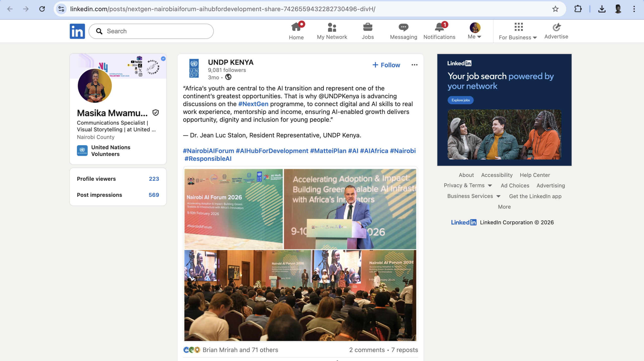Open the Chrome profile avatar

pyautogui.click(x=618, y=9)
